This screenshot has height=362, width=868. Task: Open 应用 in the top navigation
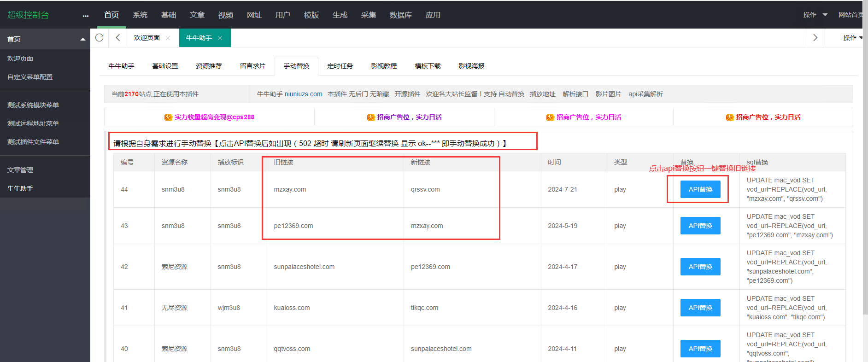click(x=433, y=15)
